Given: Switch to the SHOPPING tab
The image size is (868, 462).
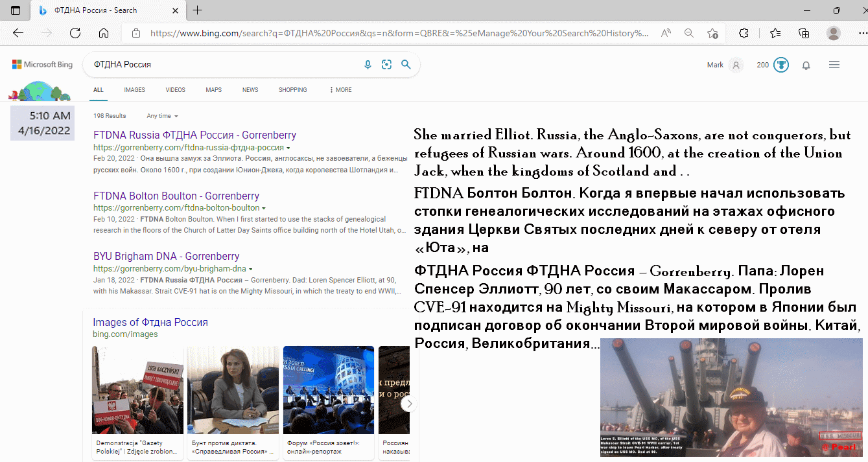Looking at the screenshot, I should (x=293, y=90).
